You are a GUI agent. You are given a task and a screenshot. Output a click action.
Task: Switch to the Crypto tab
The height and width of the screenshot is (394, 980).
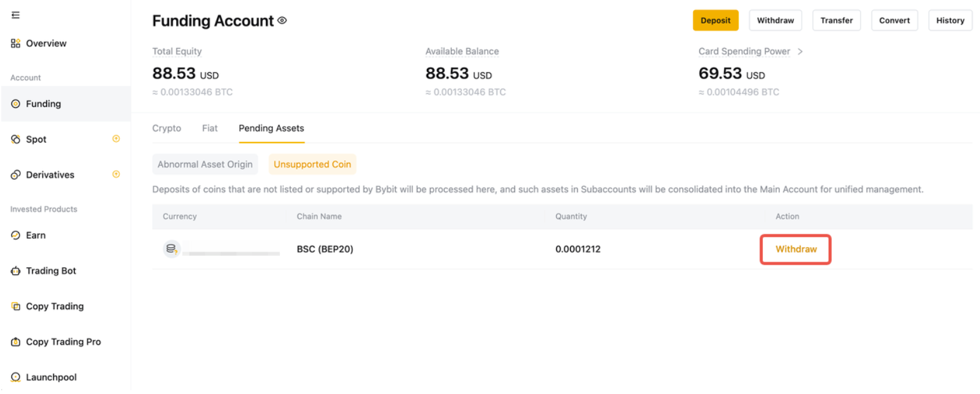(167, 128)
